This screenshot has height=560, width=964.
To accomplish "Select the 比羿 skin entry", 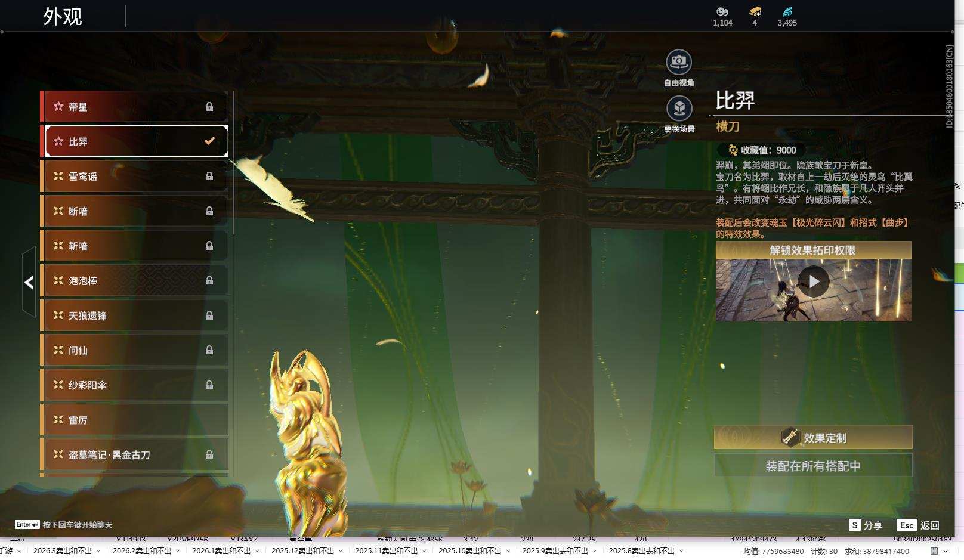I will [x=135, y=141].
